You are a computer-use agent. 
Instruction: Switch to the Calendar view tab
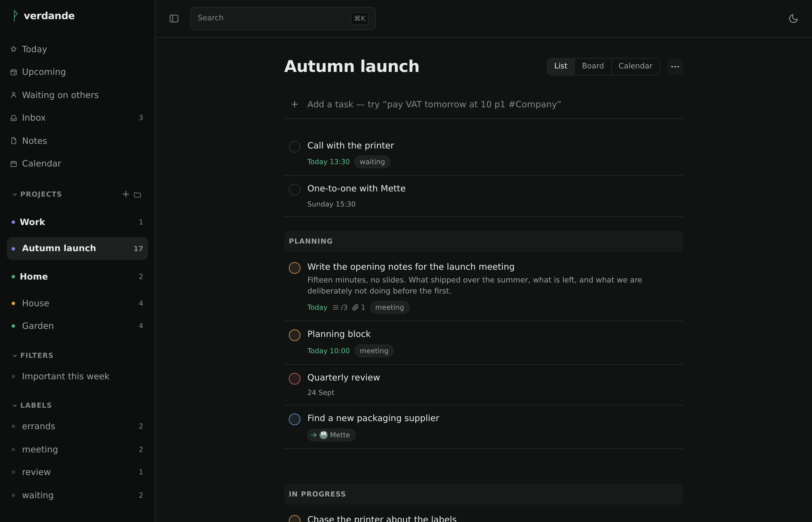point(635,66)
